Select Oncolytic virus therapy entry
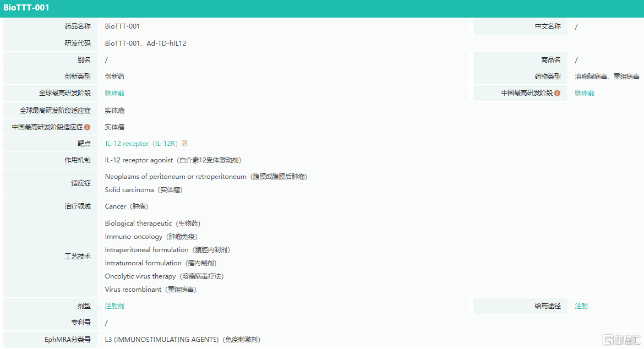Screen dimensions: 644x349 coord(164,276)
